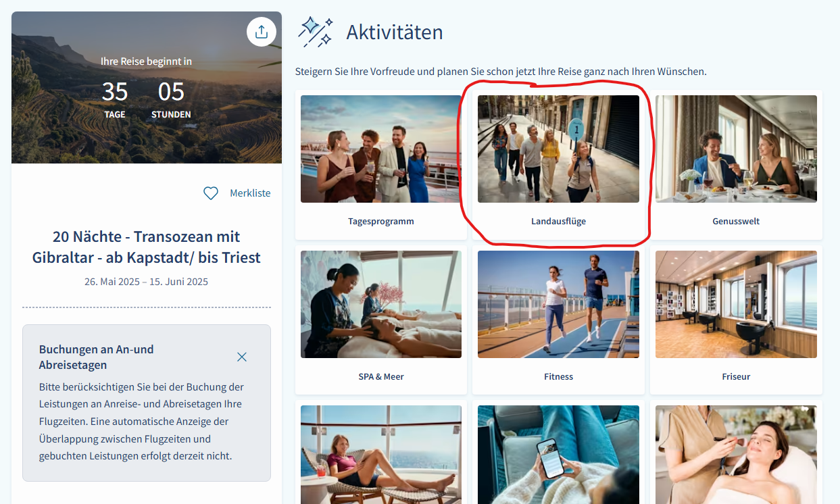Dismiss the Buchungen an An-und Abreisetagen notice

coord(242,357)
